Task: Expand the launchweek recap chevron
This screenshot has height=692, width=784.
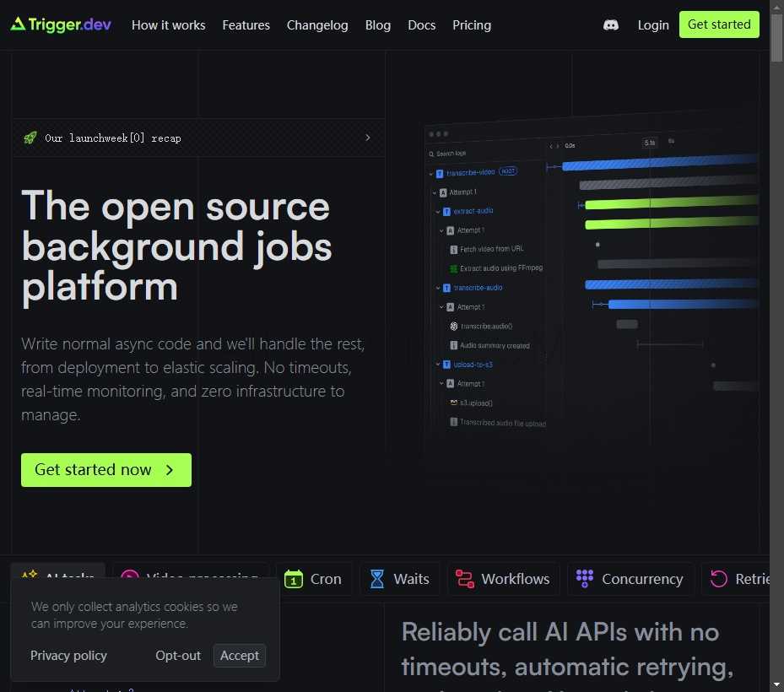Action: [x=367, y=138]
